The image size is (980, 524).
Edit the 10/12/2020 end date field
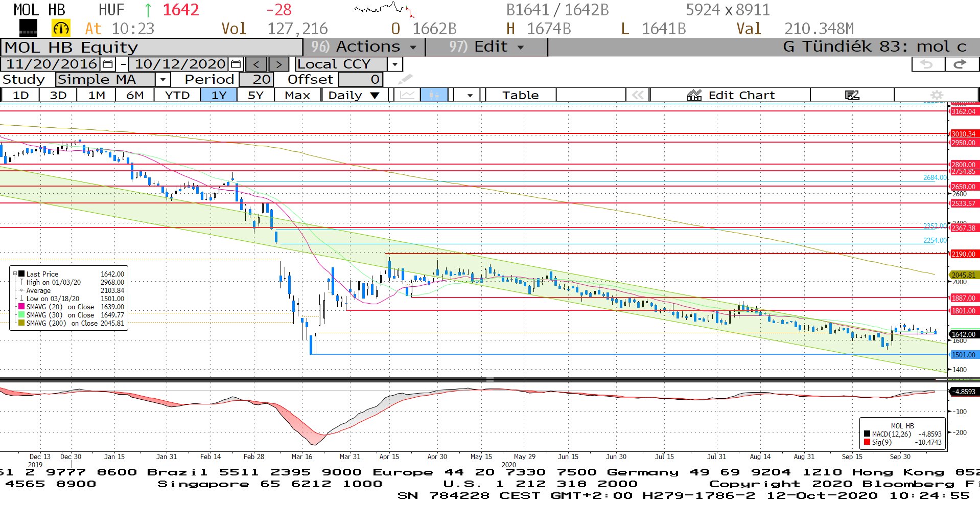[x=179, y=64]
